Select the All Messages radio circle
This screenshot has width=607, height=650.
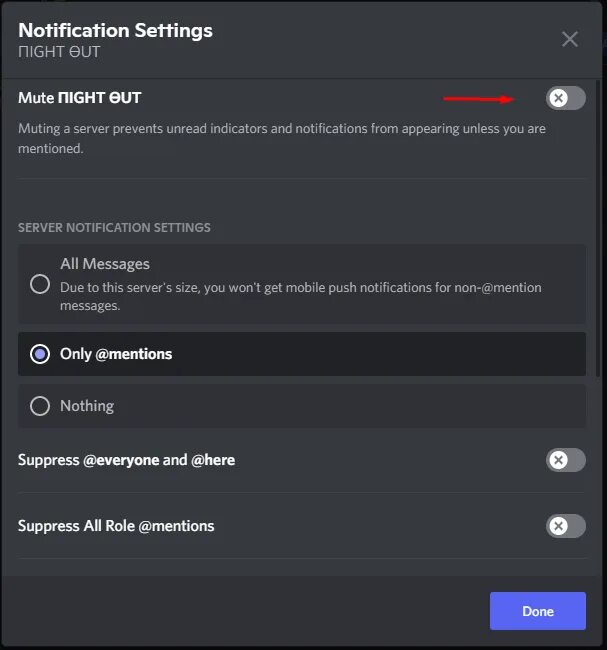tap(40, 284)
